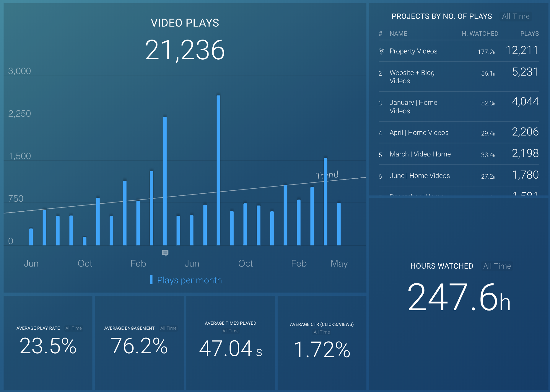This screenshot has width=550, height=392.
Task: Click the # column header
Action: tap(380, 34)
